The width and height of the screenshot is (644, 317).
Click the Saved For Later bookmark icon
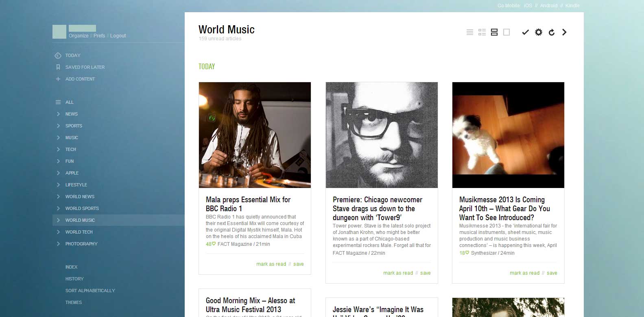tap(58, 67)
